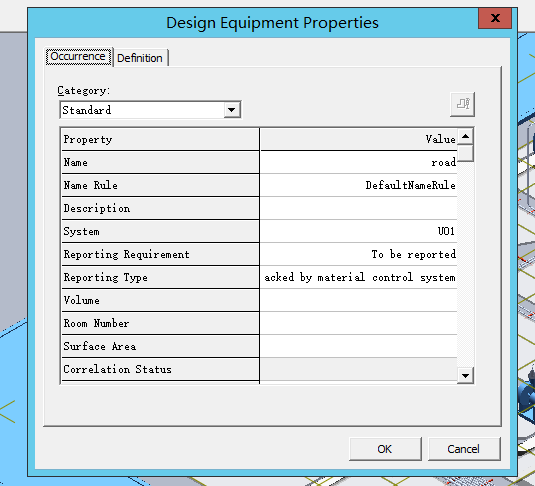Click the Reporting Type value cell
535x486 pixels.
[x=359, y=277]
